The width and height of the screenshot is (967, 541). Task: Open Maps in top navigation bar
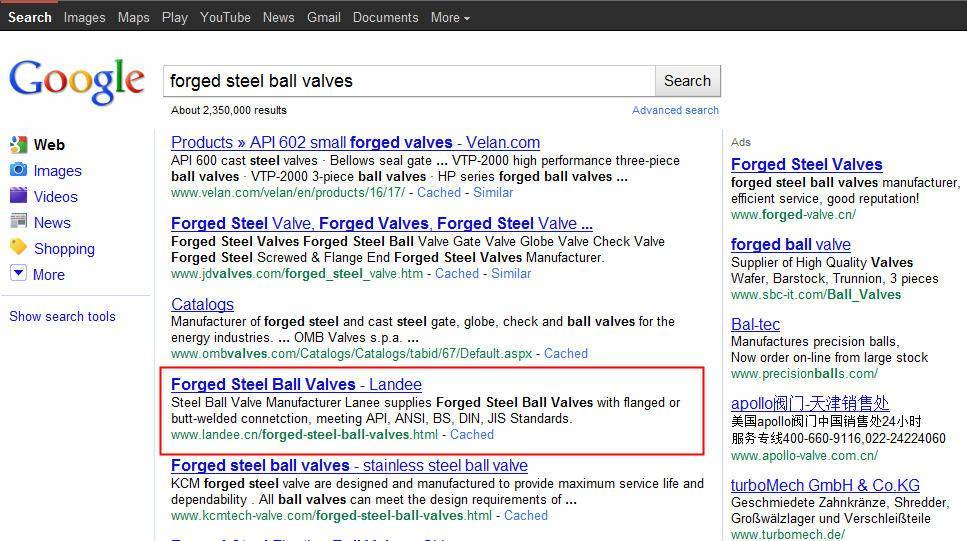[134, 17]
